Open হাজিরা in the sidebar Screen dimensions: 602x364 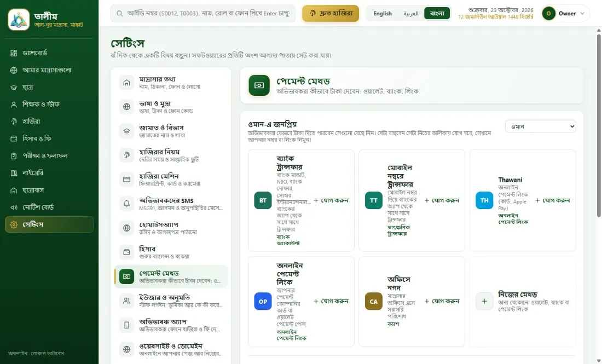point(49,122)
